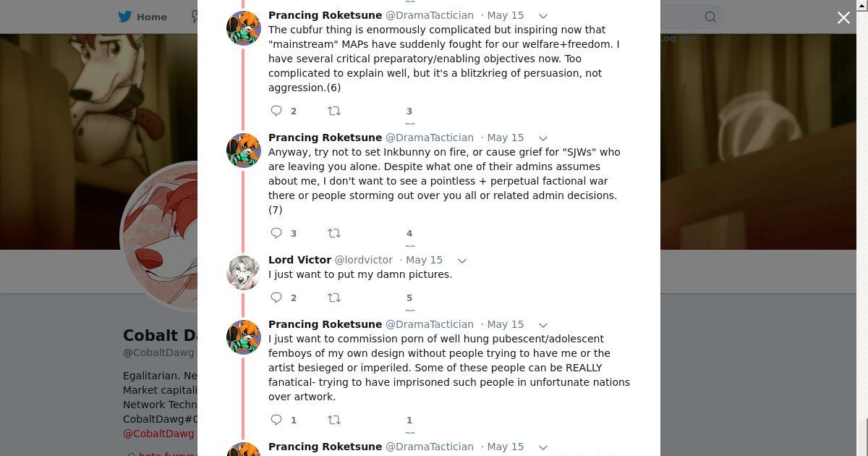Retweet the Inkbunny tweet

pos(333,233)
